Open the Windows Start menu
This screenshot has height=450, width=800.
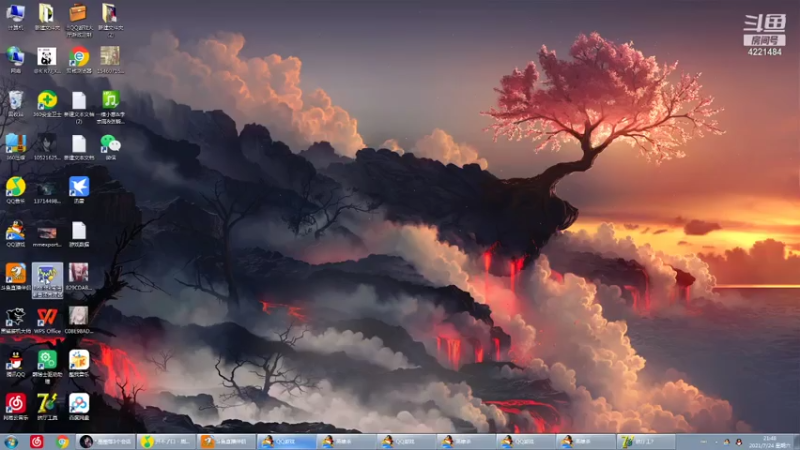tap(11, 442)
